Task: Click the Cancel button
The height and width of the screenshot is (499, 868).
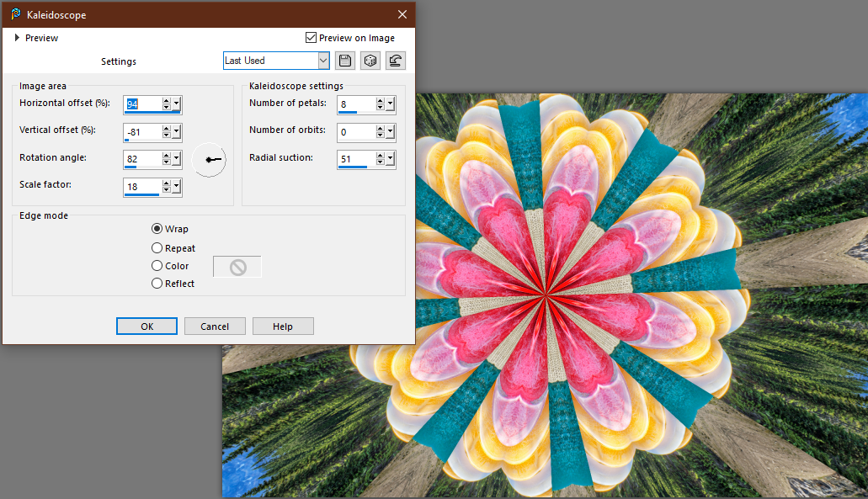Action: (x=215, y=326)
